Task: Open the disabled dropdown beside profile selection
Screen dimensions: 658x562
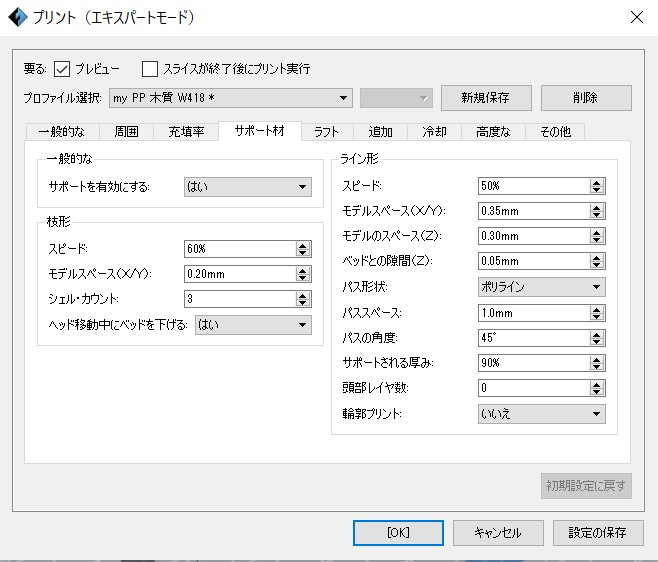Action: click(x=396, y=98)
